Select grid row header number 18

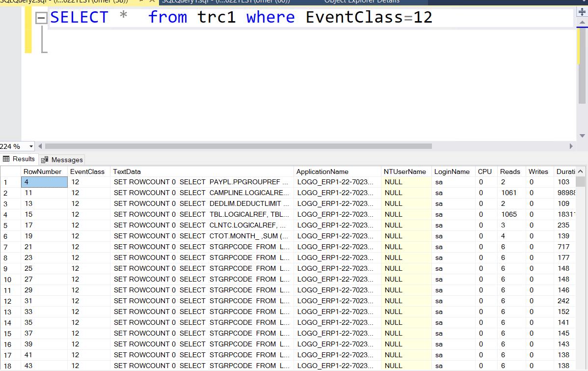(x=10, y=366)
